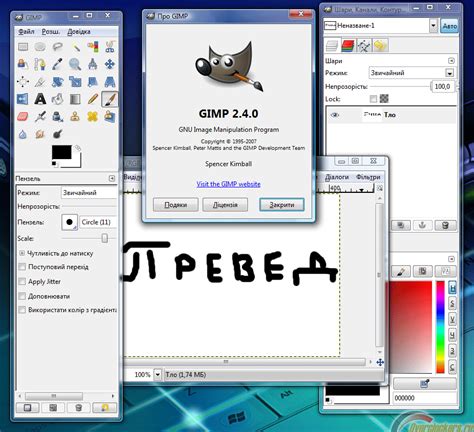Open color dialog tab menu arrow
This screenshot has width=474, height=432.
[451, 259]
